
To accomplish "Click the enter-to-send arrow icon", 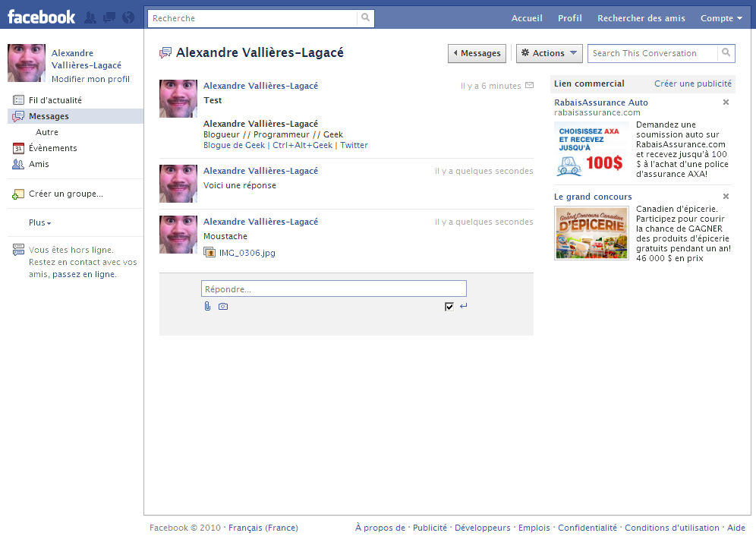I will point(463,306).
